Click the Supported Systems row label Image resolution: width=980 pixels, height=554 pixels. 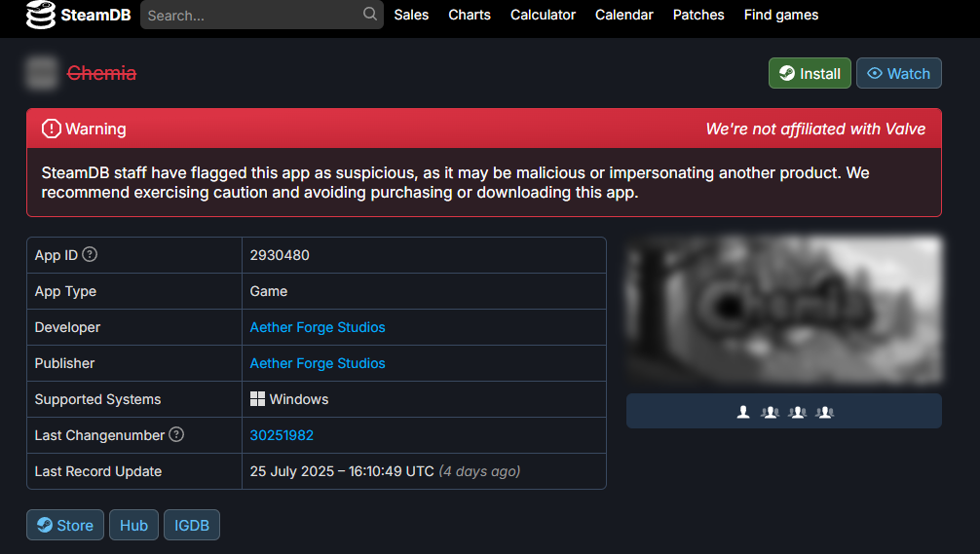coord(97,399)
